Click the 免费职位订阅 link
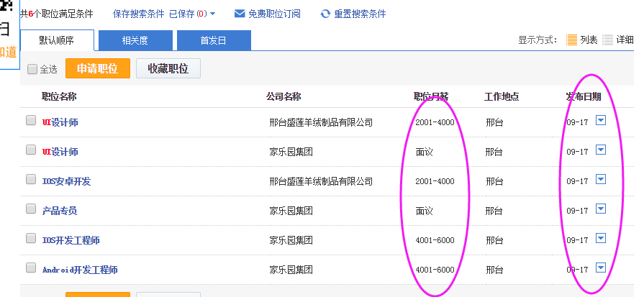The width and height of the screenshot is (644, 297). [x=274, y=14]
